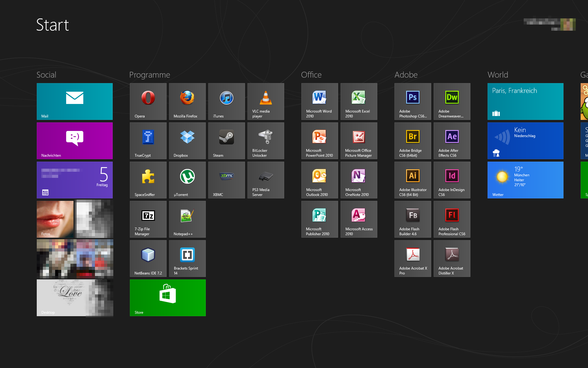588x368 pixels.
Task: Launch Notepad++ tile
Action: 187,219
